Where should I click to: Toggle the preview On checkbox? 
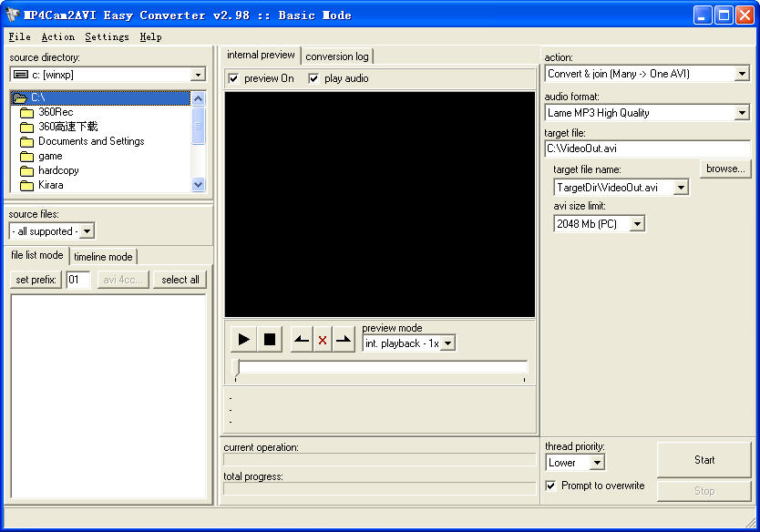click(233, 78)
